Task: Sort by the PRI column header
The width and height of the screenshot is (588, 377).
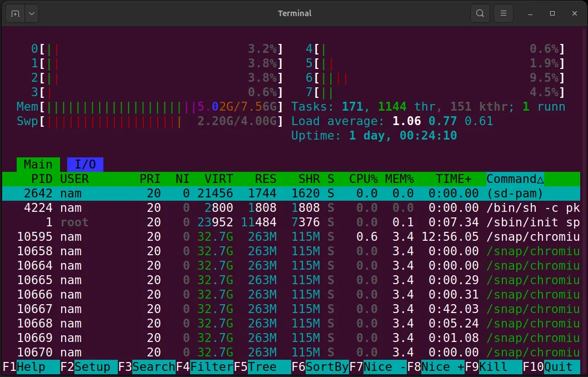Action: click(x=150, y=179)
